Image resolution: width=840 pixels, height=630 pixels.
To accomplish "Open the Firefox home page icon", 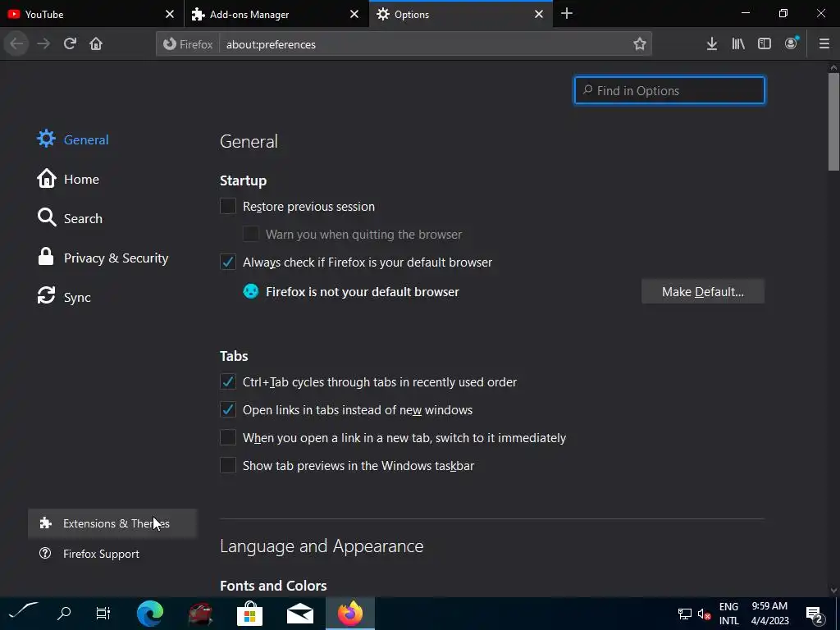I will coord(96,44).
